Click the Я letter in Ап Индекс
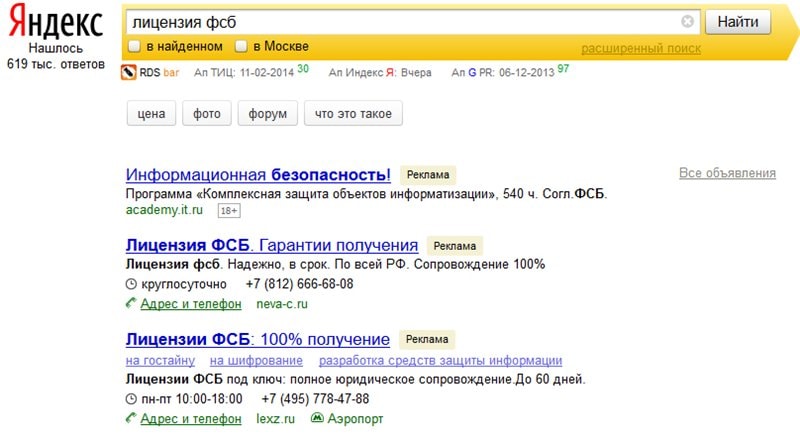Image resolution: width=800 pixels, height=442 pixels. 390,72
